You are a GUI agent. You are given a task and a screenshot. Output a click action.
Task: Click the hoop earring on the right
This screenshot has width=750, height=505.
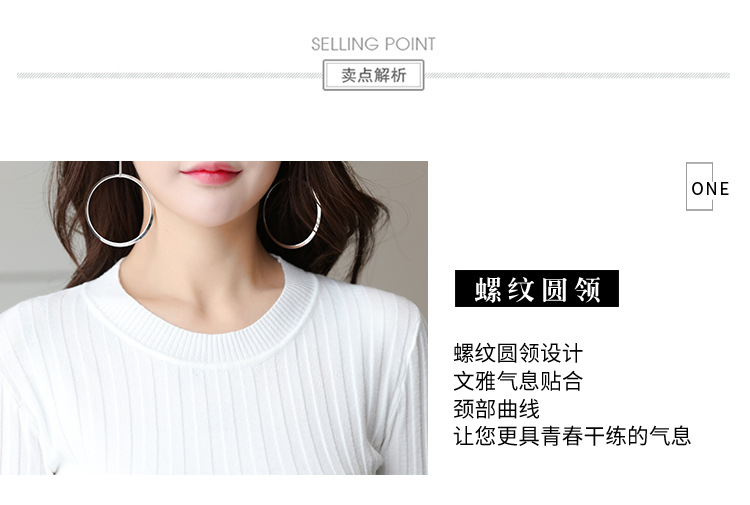click(292, 213)
